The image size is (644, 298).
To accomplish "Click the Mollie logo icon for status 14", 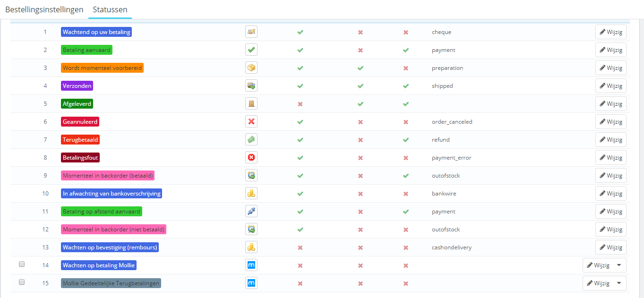I will click(251, 265).
